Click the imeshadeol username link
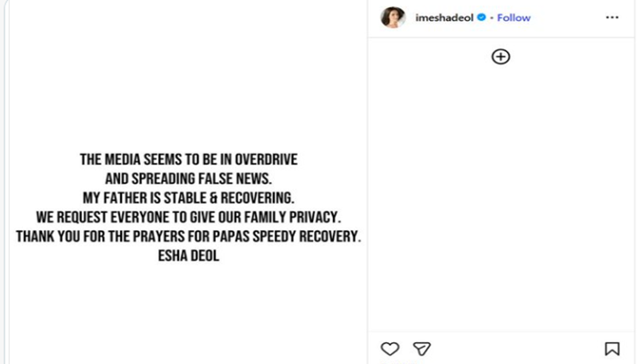The image size is (637, 364). [444, 17]
